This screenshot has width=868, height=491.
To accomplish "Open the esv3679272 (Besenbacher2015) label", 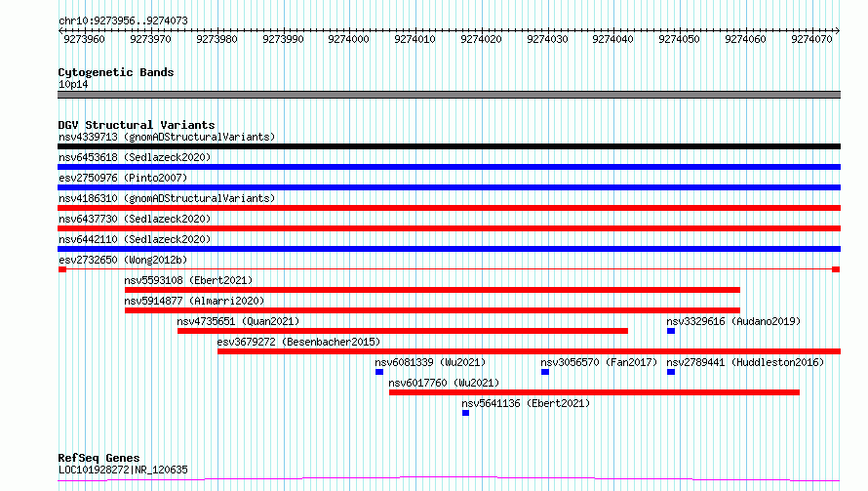I will coord(299,342).
